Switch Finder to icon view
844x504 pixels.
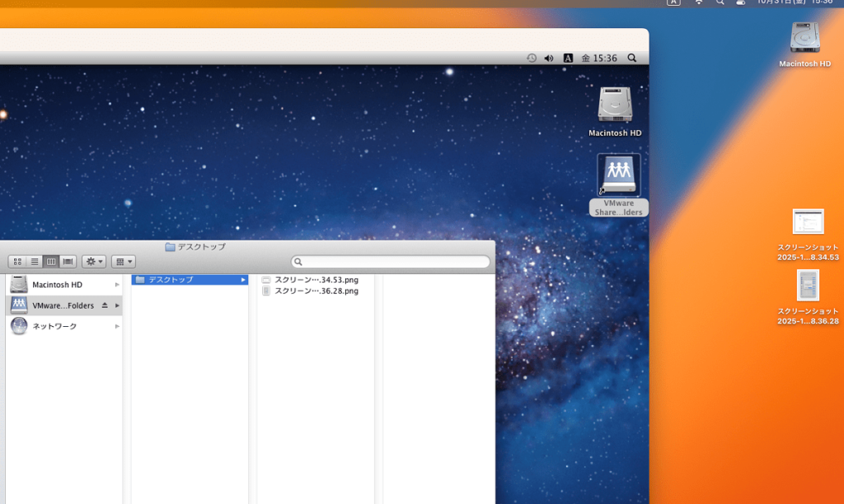coord(18,262)
